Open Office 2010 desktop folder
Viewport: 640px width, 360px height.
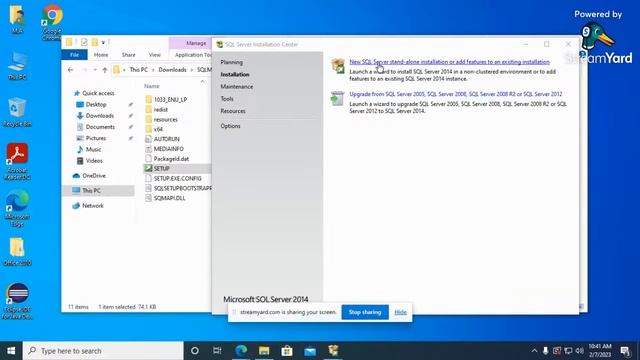tap(17, 252)
